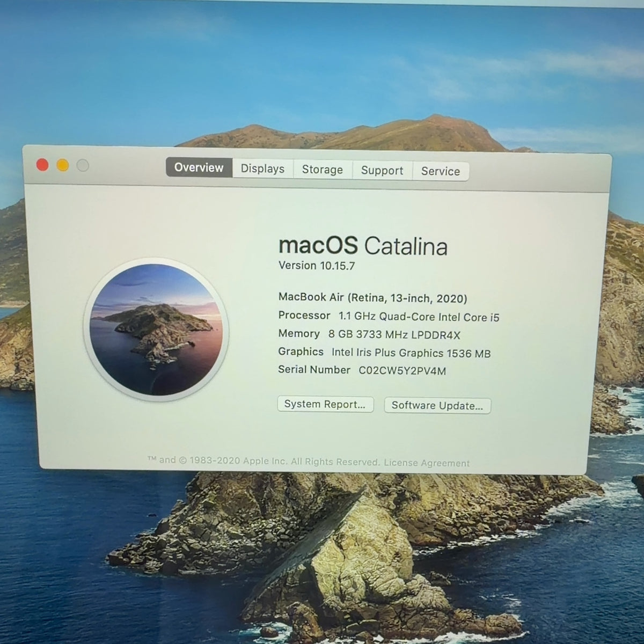Click the Software Update... button
This screenshot has width=644, height=644.
[x=437, y=405]
